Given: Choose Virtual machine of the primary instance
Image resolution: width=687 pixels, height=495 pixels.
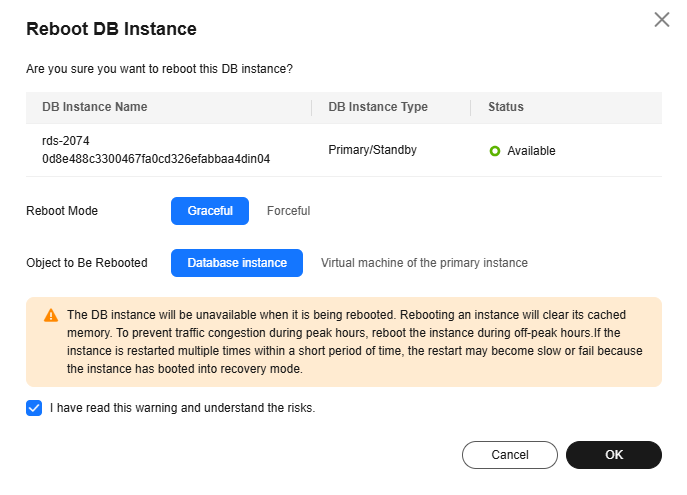Looking at the screenshot, I should point(424,263).
